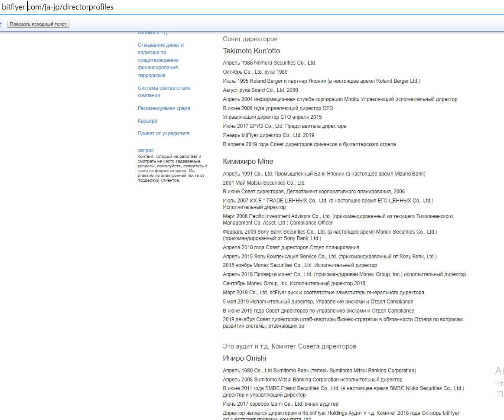Click line '2019 декабря Совет директоров штаб-квартиры'
The width and height of the screenshot is (504, 420).
coord(343,322)
